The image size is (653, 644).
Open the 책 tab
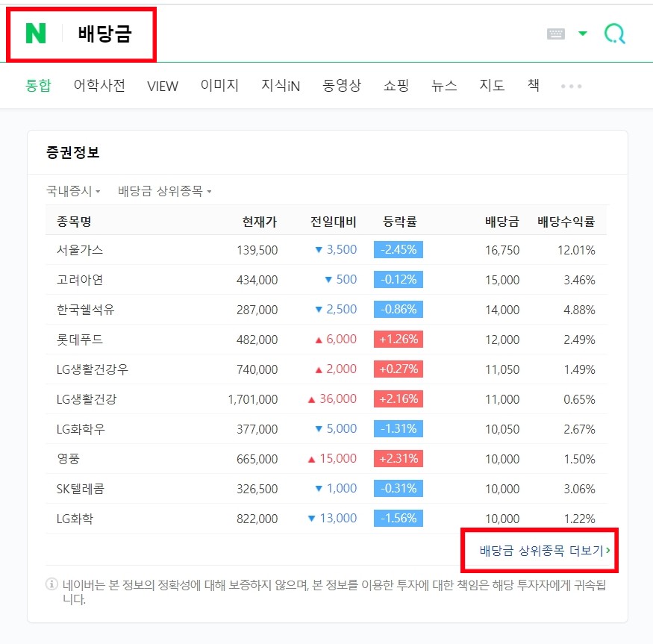click(534, 85)
